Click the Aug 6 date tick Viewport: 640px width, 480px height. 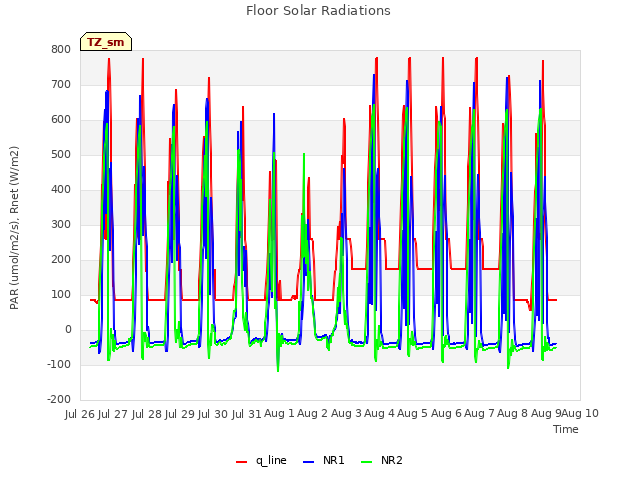coord(446,414)
